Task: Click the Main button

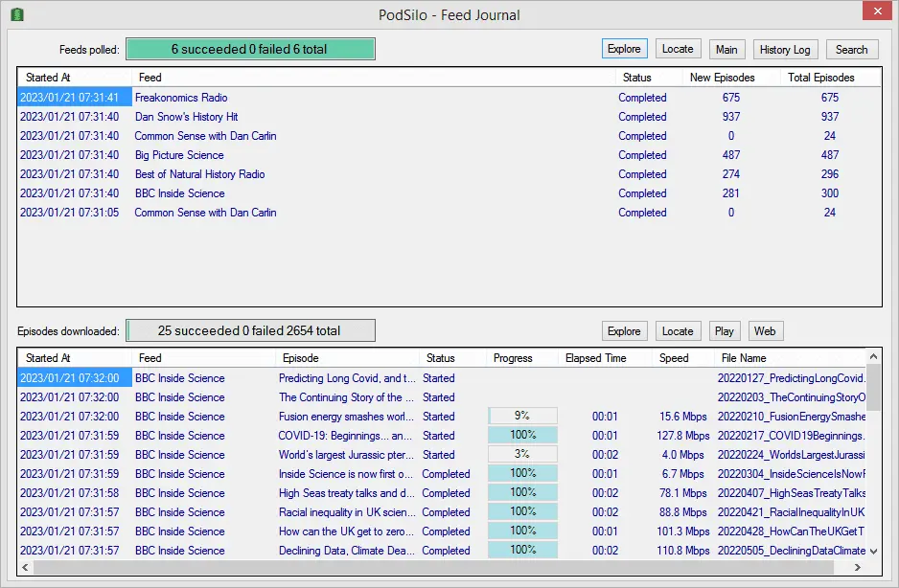Action: (726, 50)
